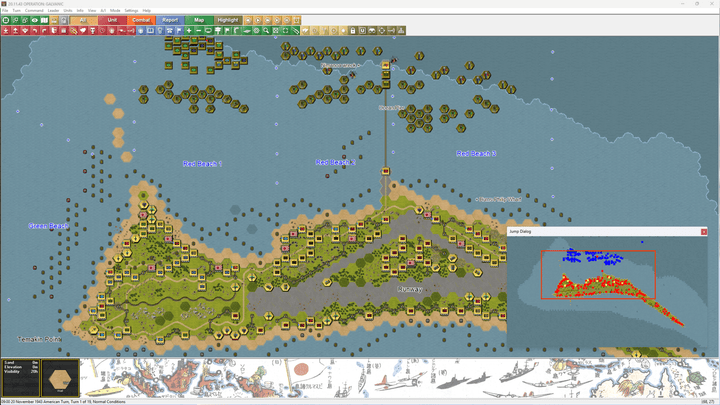The width and height of the screenshot is (720, 405).
Task: Click the boxed U icon in olive toolbar
Action: pyautogui.click(x=362, y=31)
